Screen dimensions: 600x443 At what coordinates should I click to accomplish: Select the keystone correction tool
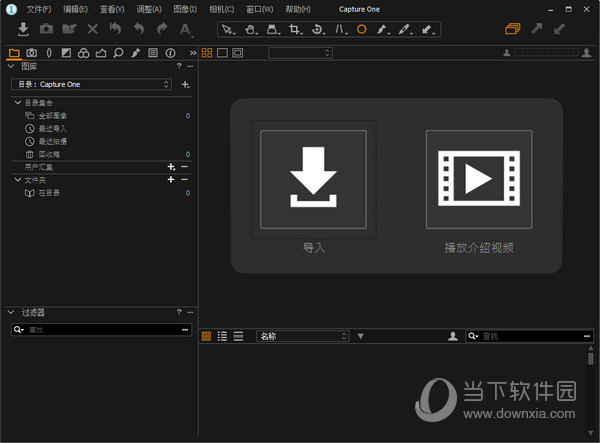coord(340,29)
